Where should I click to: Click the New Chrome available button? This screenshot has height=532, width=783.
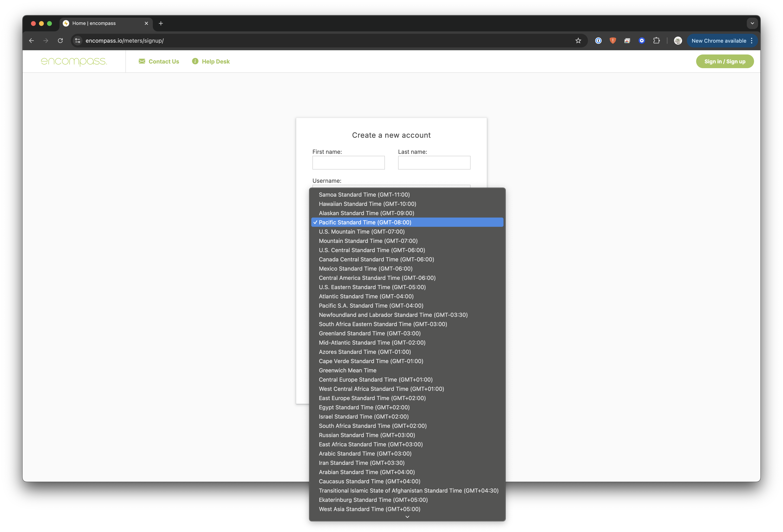(x=718, y=41)
